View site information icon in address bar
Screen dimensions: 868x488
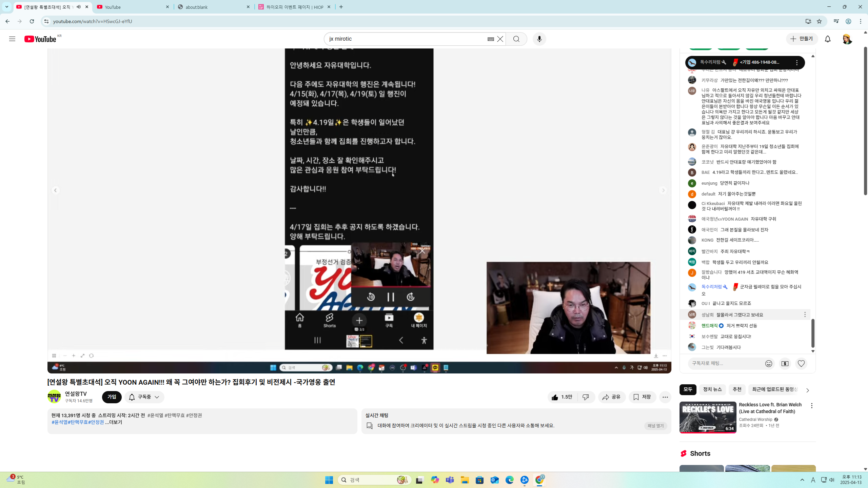(x=46, y=21)
